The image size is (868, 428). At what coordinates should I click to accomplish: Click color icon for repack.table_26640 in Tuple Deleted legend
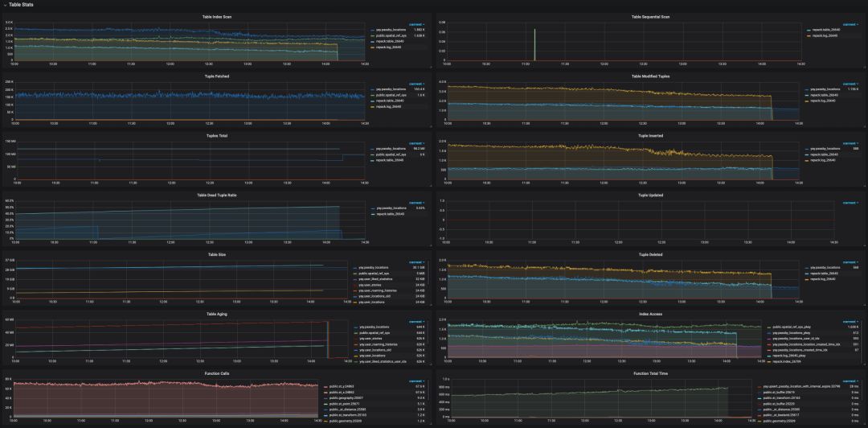coord(807,274)
